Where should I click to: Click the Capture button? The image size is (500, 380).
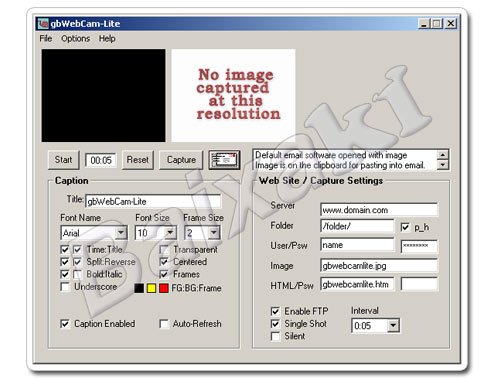181,160
